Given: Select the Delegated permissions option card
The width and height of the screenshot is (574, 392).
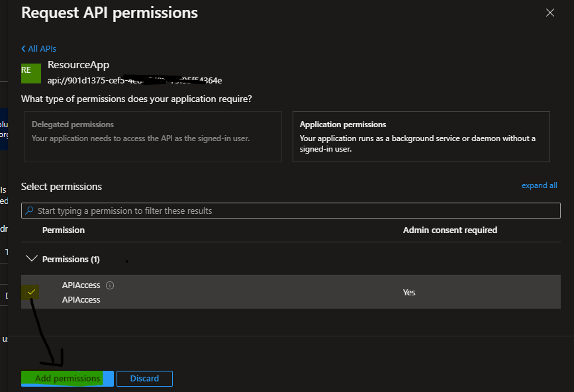Looking at the screenshot, I should pos(153,136).
